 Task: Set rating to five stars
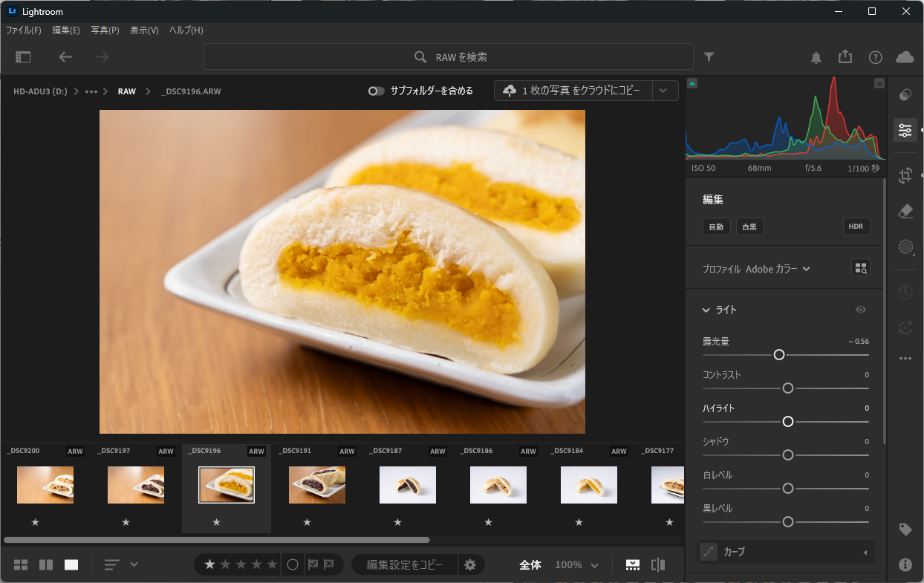click(x=273, y=564)
